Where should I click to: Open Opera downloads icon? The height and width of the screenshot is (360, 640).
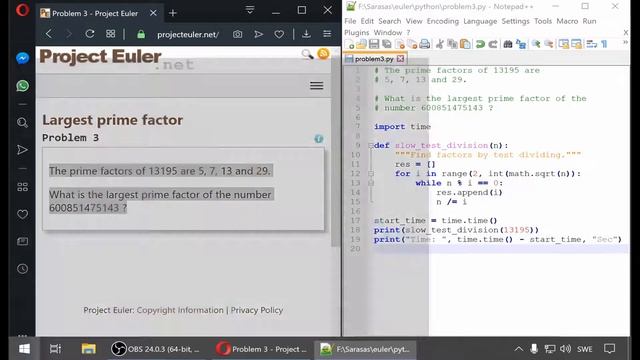coord(306,34)
